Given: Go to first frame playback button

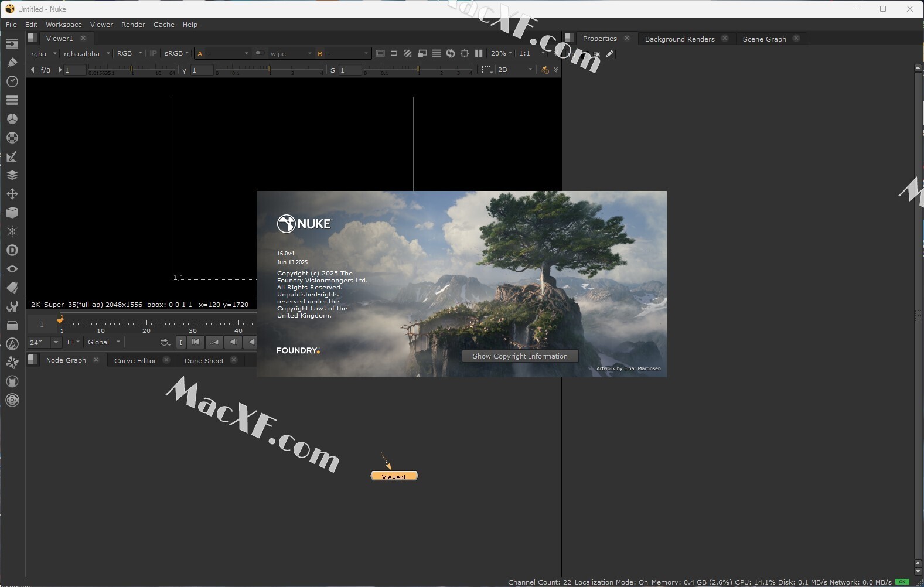Looking at the screenshot, I should [196, 342].
